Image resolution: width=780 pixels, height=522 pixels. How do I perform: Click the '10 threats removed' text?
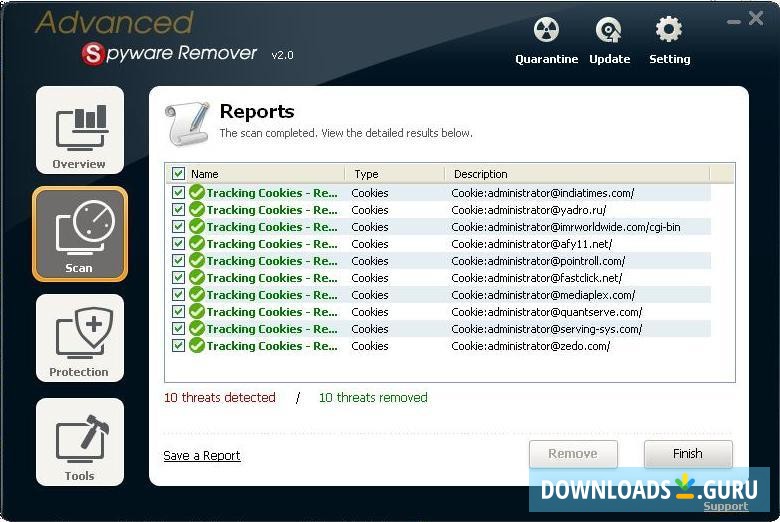tap(373, 397)
